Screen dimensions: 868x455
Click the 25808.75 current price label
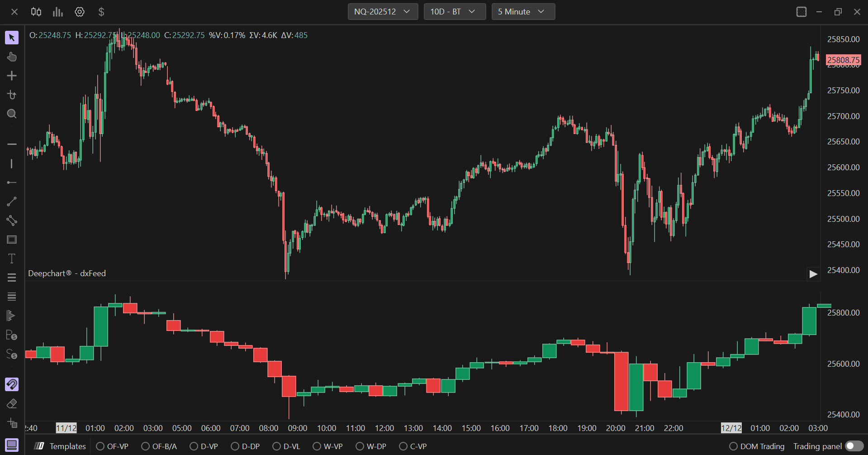tap(843, 60)
